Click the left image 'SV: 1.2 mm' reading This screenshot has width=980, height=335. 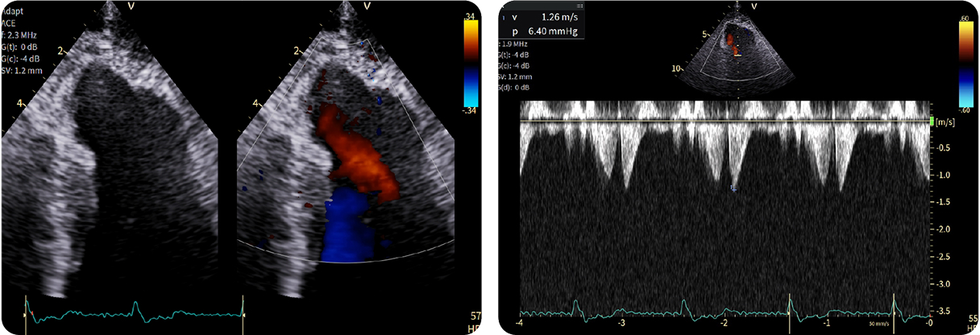[22, 70]
